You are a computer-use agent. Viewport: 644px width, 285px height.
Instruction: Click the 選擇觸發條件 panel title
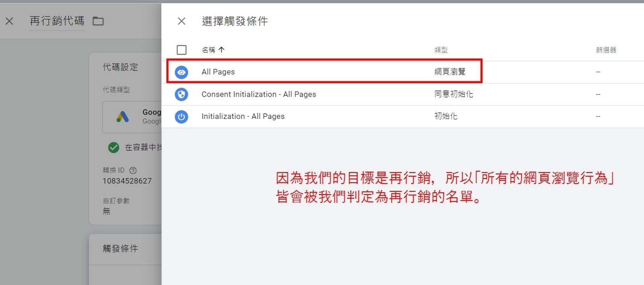(x=235, y=21)
